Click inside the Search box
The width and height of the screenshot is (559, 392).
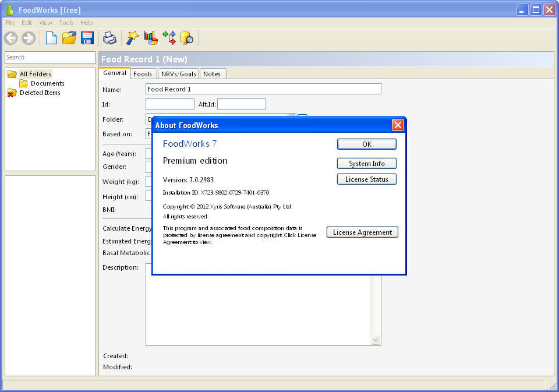click(x=49, y=58)
